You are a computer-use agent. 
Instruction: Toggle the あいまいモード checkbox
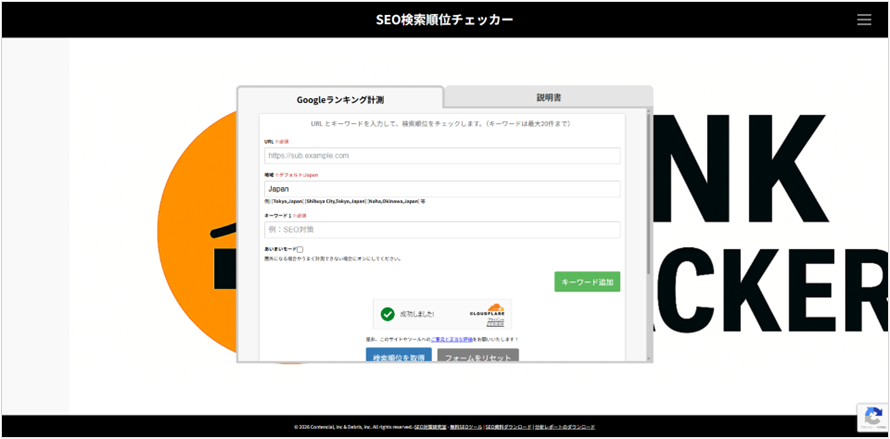pos(300,249)
